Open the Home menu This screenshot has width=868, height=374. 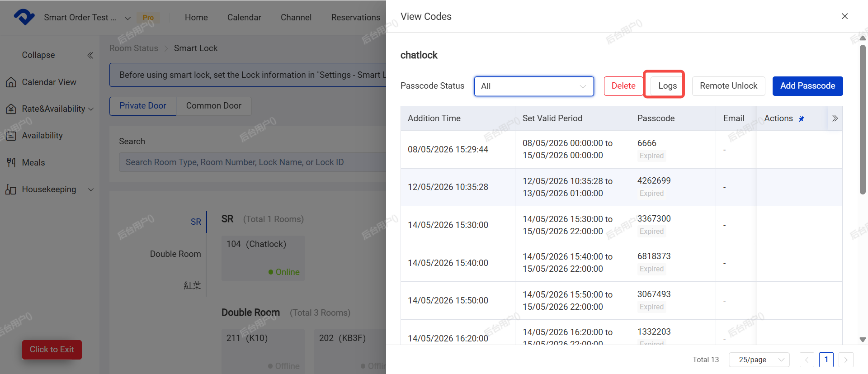tap(196, 18)
